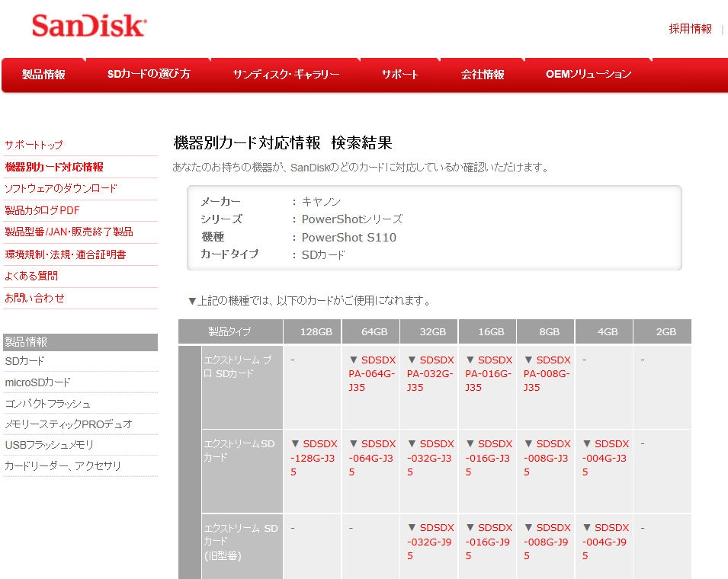Select 機器別カード対応情報 in sidebar
The image size is (728, 579).
(x=54, y=167)
